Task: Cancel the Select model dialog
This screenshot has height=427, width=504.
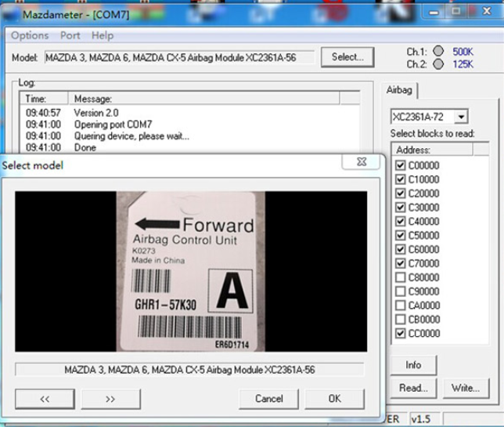Action: pyautogui.click(x=268, y=399)
